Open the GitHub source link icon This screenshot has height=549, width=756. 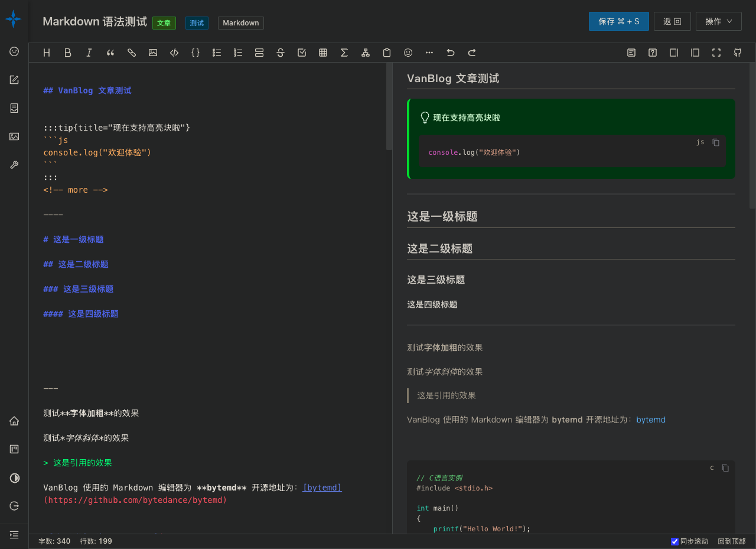tap(738, 53)
